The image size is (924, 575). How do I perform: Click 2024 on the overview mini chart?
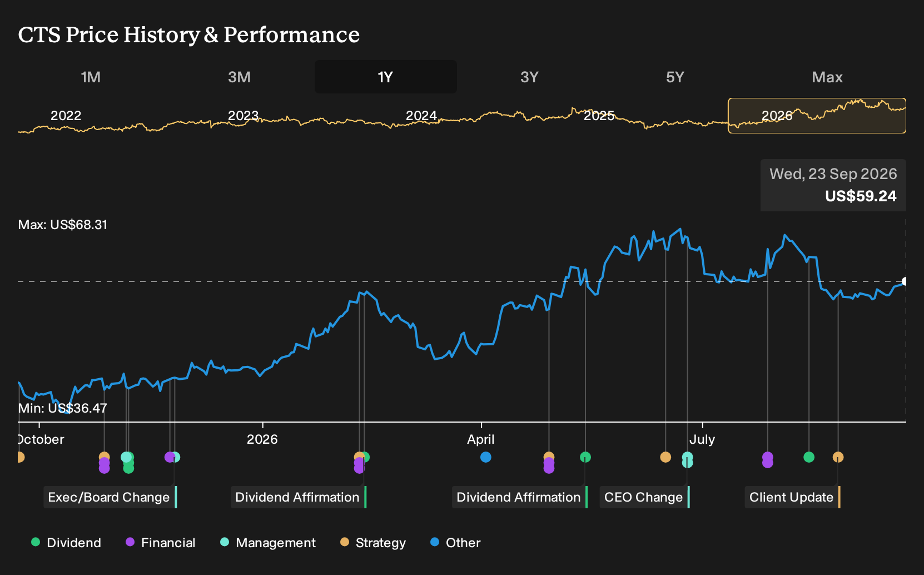(421, 116)
